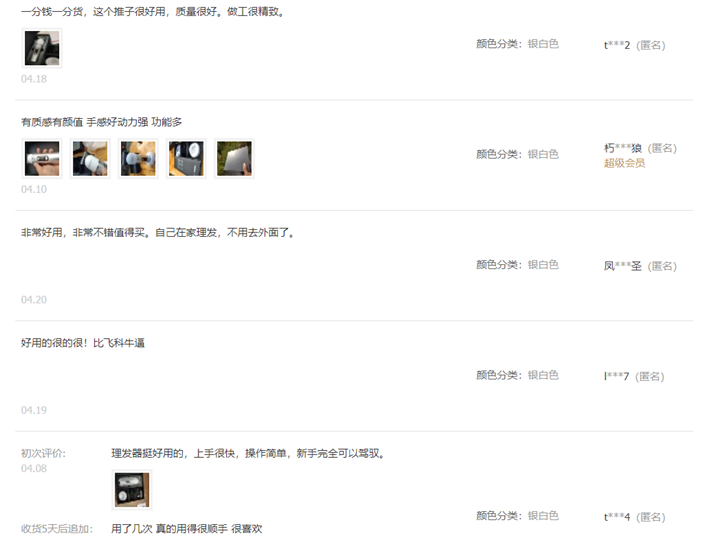Click username t***2 on first review
The width and height of the screenshot is (726, 546).
point(617,45)
